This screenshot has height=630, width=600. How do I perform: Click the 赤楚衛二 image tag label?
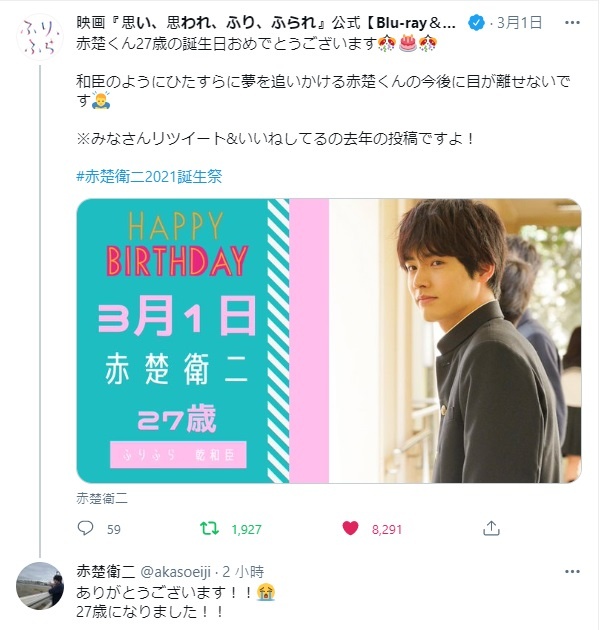[x=102, y=499]
